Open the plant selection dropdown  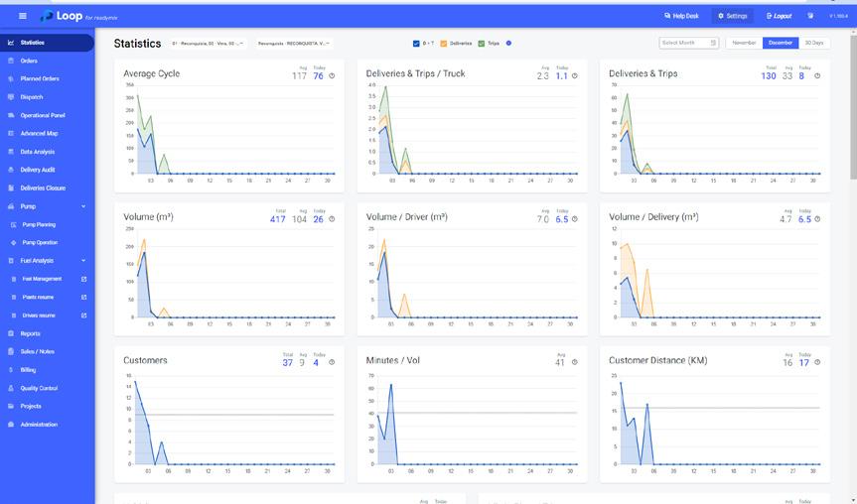pyautogui.click(x=208, y=43)
